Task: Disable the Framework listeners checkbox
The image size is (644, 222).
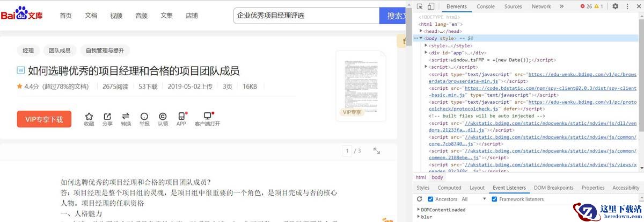Action: (494, 199)
